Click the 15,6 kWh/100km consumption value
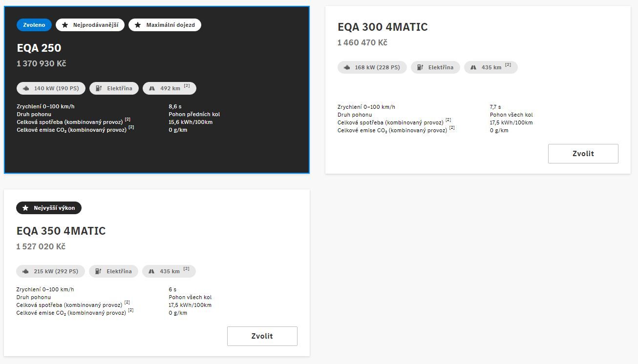Viewport: 638px width, 364px height. [x=191, y=122]
